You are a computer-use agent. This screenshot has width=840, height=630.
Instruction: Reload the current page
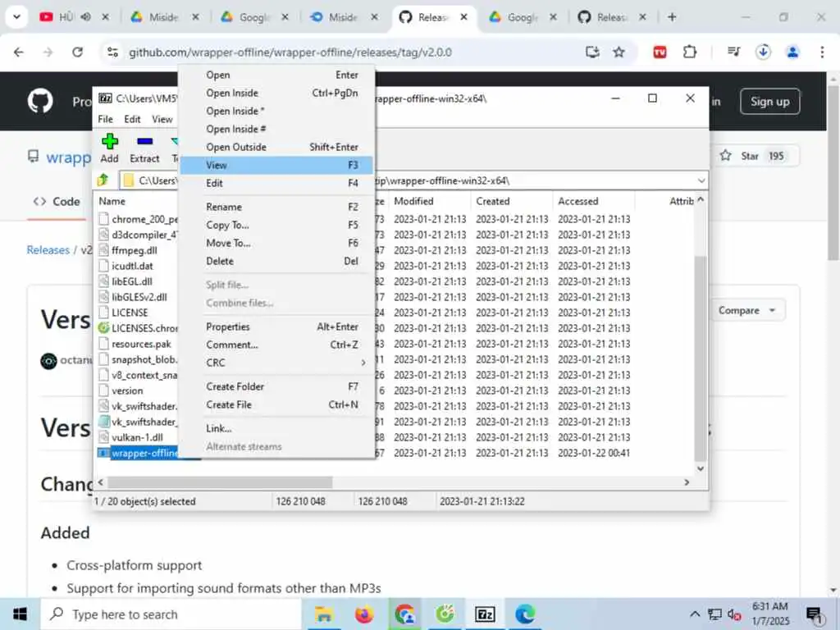click(x=78, y=52)
